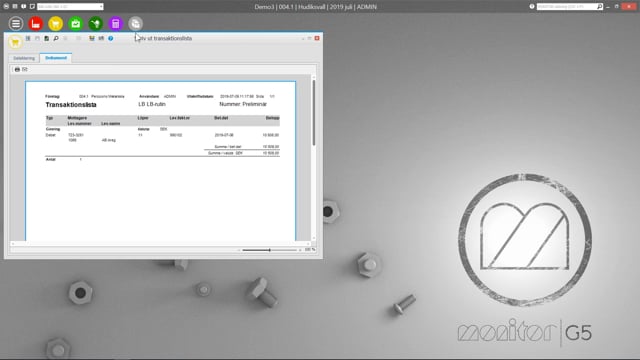Open the top-left dropdown combo box
The image size is (640, 360).
(x=70, y=7)
